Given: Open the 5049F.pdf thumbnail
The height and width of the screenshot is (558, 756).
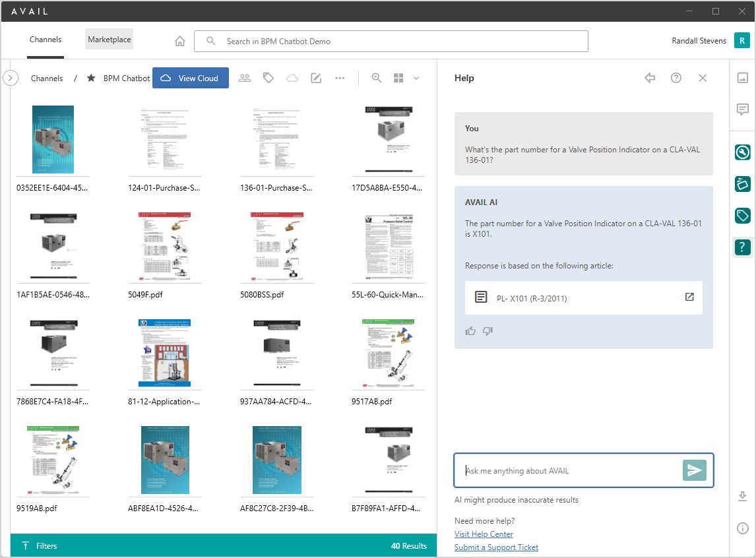Looking at the screenshot, I should click(165, 247).
